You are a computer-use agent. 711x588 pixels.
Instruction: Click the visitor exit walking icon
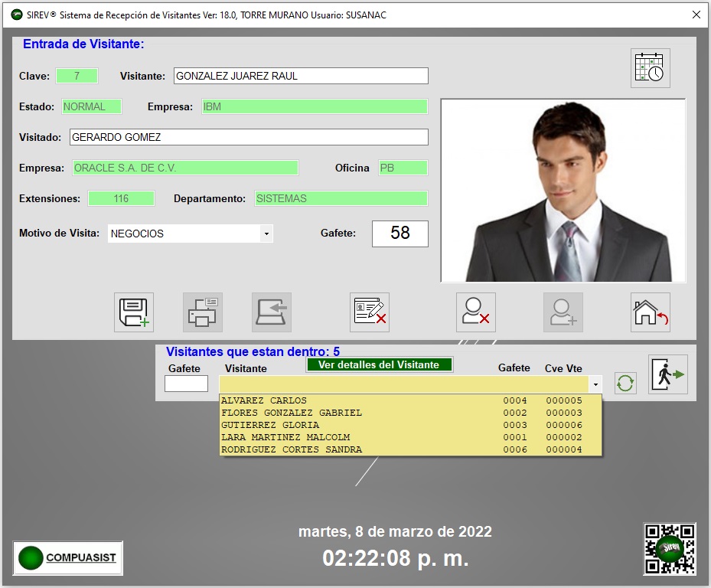click(x=668, y=374)
